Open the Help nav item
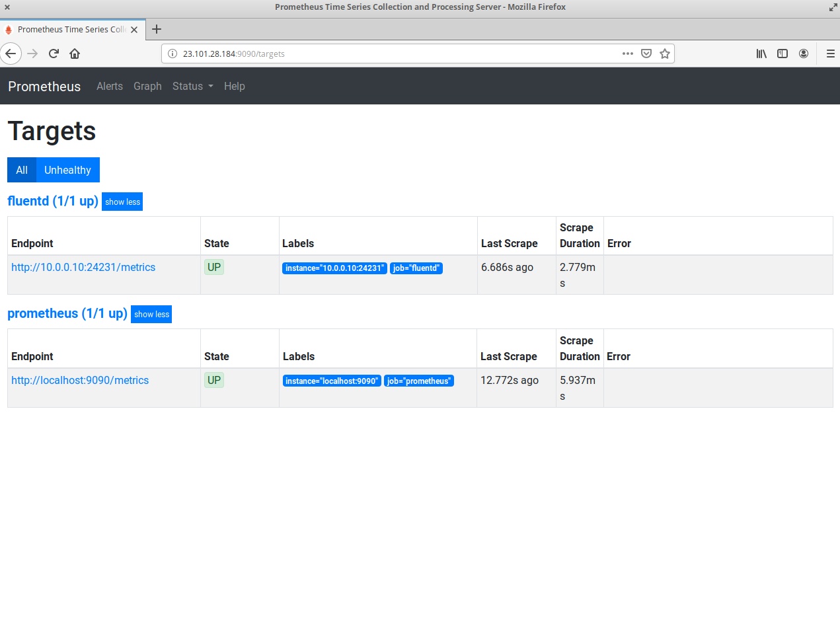Viewport: 840px width, 643px height. click(235, 86)
